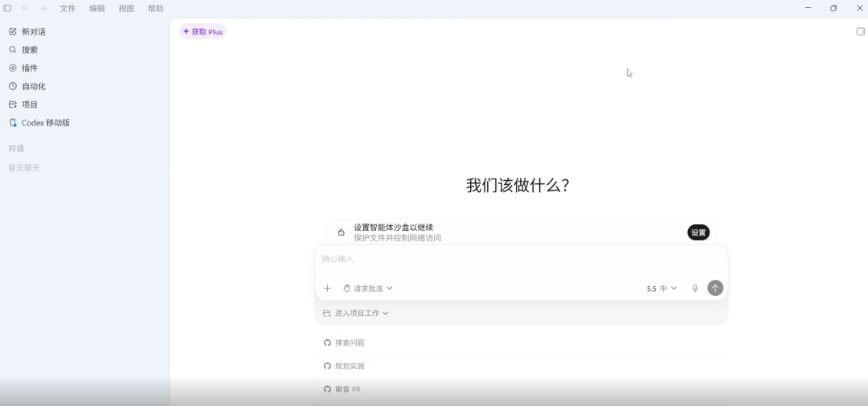The image size is (868, 406).
Task: Open the 帮助 menu
Action: pyautogui.click(x=156, y=8)
